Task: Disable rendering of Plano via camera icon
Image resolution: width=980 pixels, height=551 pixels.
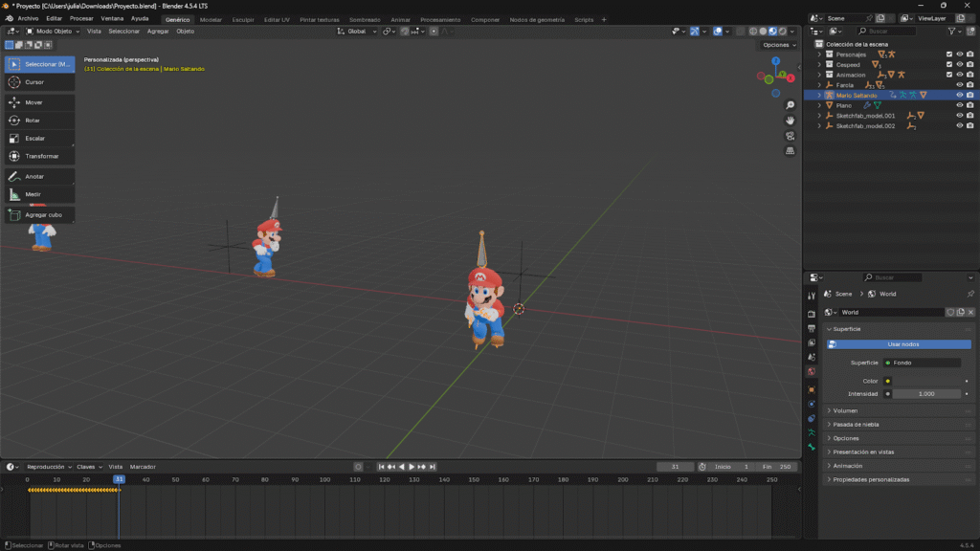Action: [x=969, y=105]
